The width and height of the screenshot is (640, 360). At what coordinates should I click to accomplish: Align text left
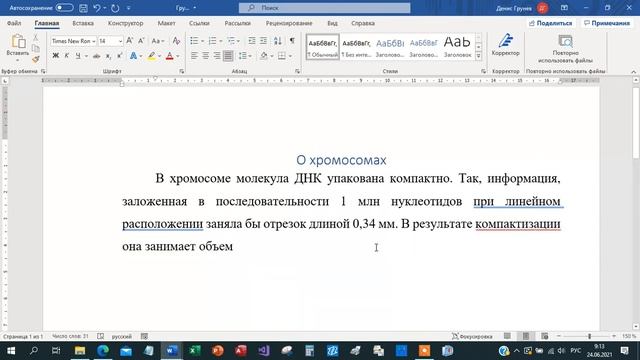[194, 56]
